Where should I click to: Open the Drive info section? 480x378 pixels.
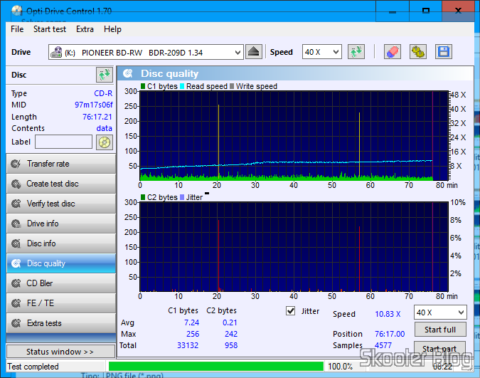pyautogui.click(x=61, y=223)
